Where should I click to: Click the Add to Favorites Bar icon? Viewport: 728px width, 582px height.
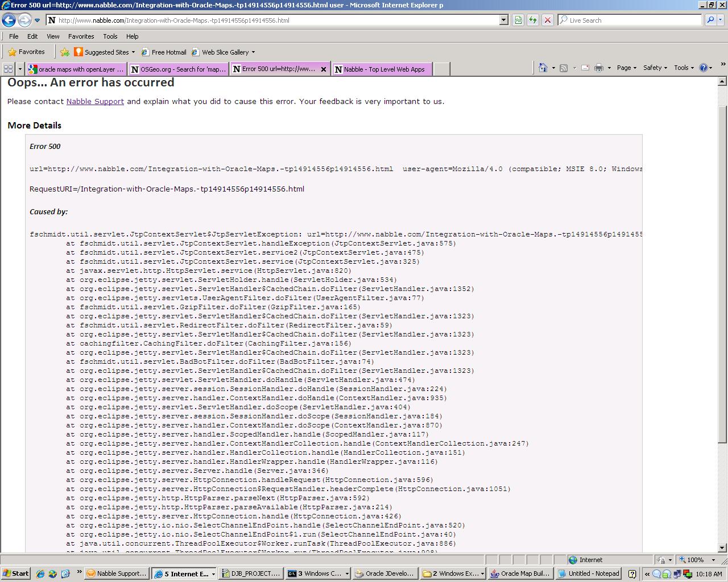coord(65,52)
